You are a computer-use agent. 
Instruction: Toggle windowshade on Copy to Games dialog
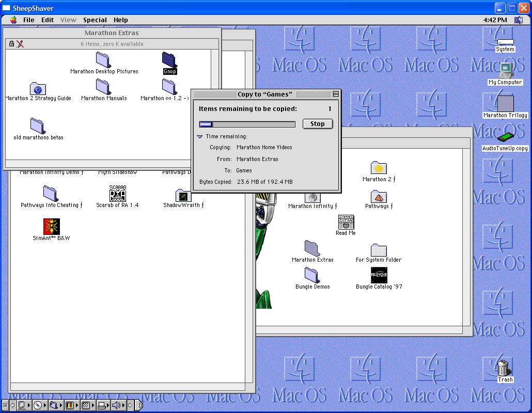coord(336,94)
